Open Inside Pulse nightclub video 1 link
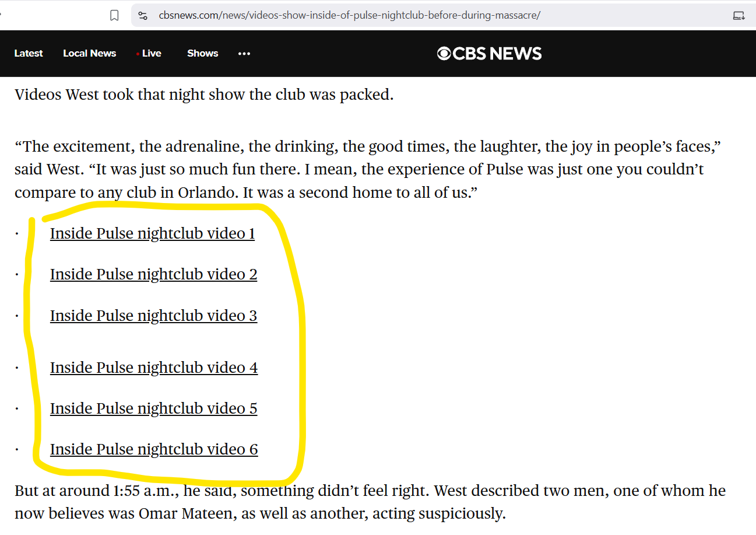This screenshot has height=535, width=756. (x=152, y=233)
